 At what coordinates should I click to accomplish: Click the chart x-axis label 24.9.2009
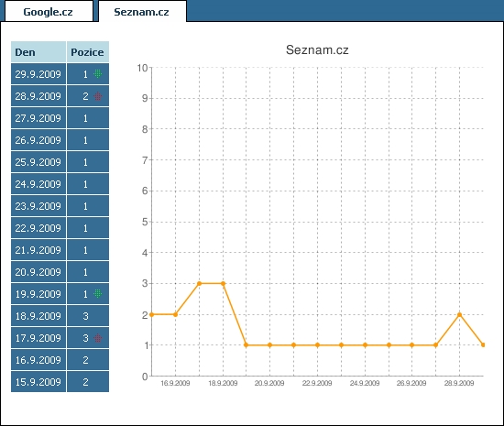click(365, 383)
